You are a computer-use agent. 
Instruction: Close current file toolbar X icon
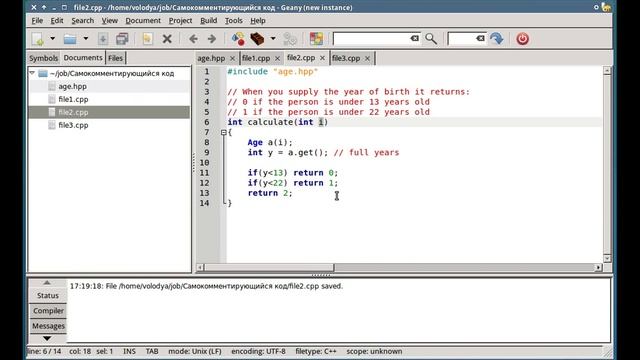[167, 39]
